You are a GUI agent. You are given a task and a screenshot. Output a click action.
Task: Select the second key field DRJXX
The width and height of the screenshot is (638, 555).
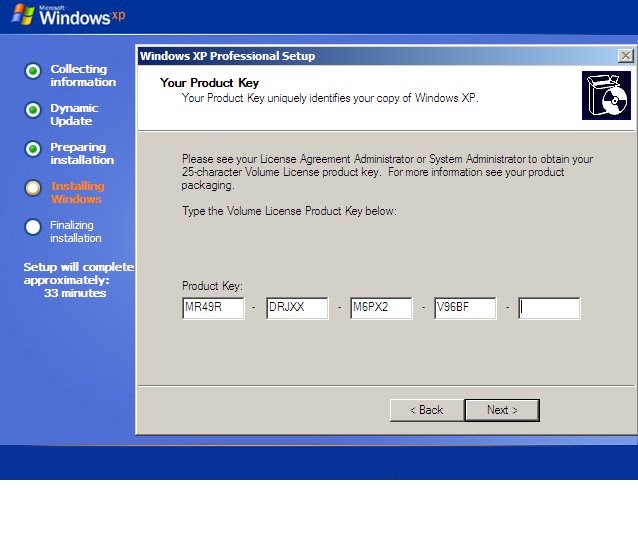click(297, 308)
